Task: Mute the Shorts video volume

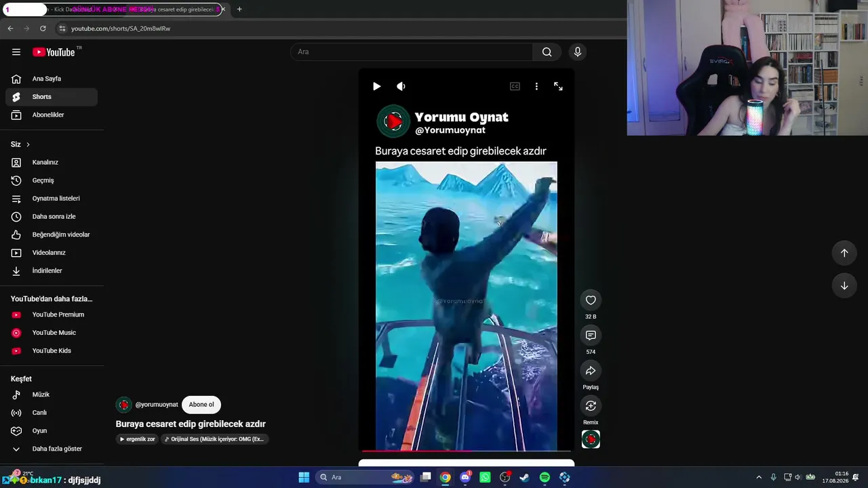Action: tap(401, 86)
